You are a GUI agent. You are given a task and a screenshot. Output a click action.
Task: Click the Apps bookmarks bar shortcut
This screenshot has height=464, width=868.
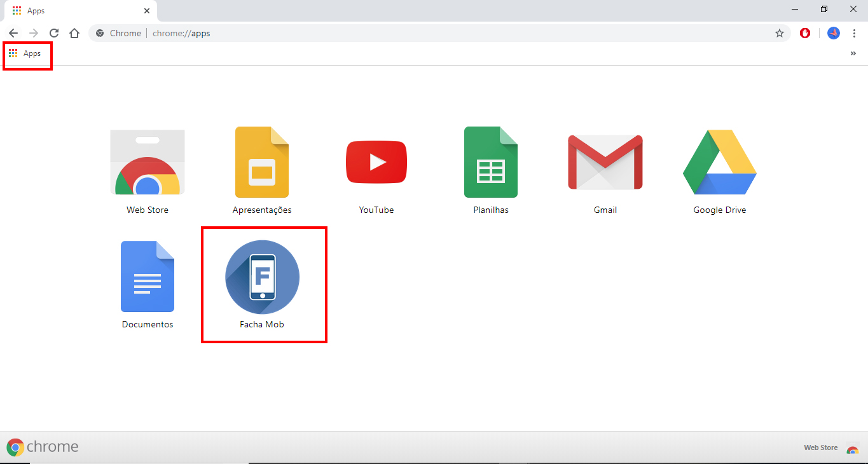pos(25,53)
